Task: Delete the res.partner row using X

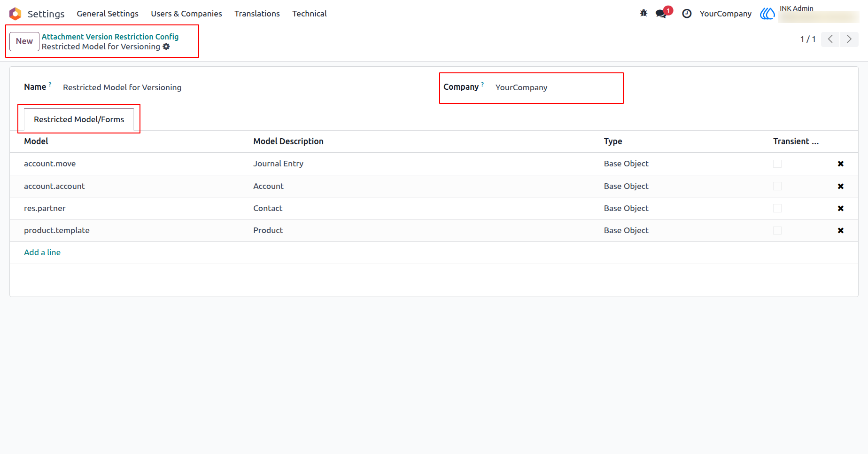Action: coord(841,208)
